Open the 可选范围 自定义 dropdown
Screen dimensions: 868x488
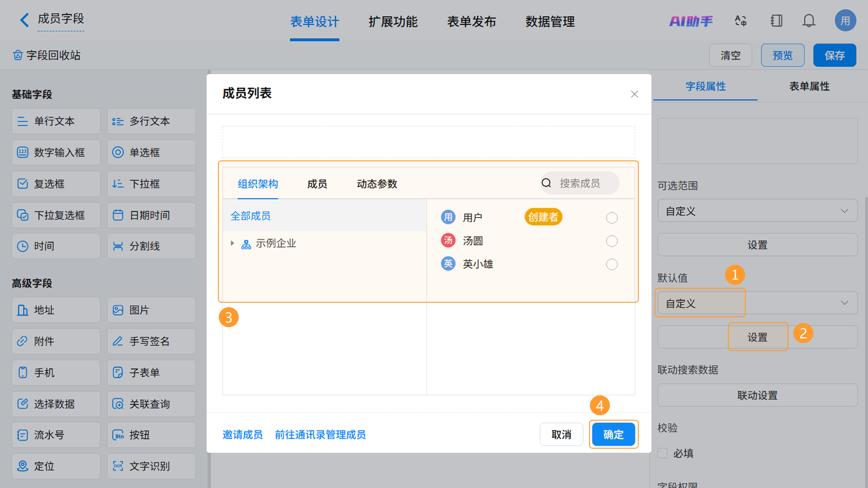click(x=757, y=211)
